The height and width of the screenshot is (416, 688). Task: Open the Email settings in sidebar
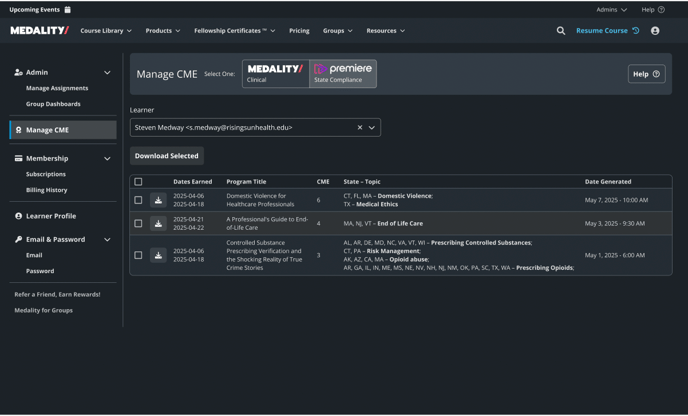pos(34,255)
